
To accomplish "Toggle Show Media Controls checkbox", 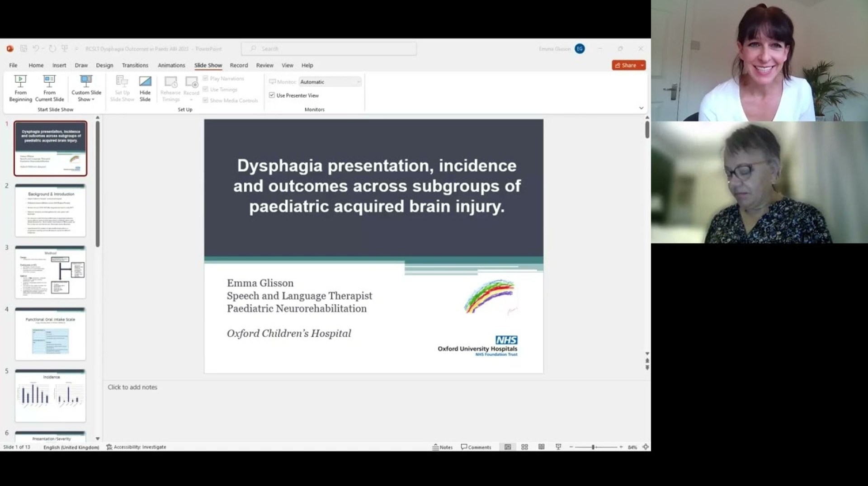I will (230, 100).
